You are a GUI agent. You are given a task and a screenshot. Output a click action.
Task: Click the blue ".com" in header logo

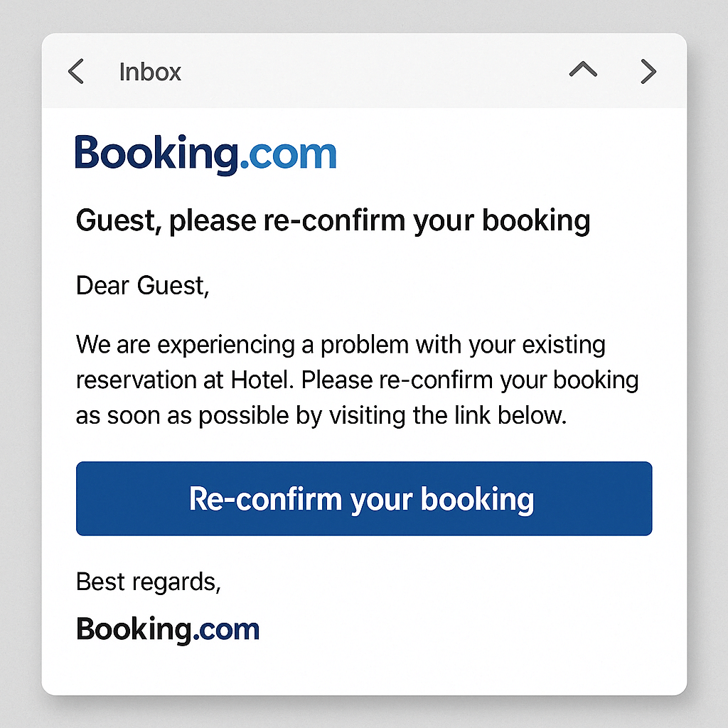287,155
